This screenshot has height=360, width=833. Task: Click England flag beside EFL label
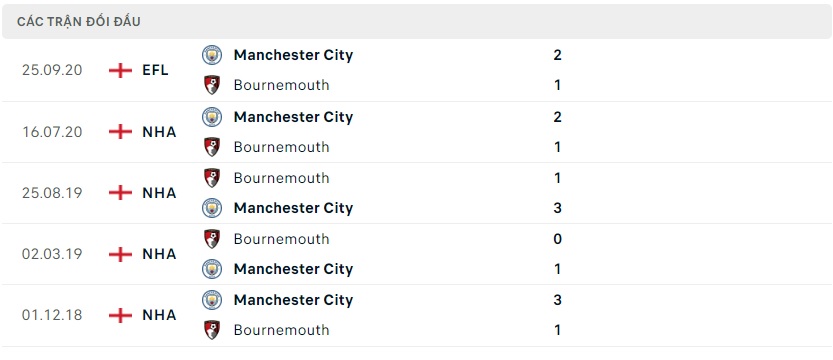(x=120, y=70)
